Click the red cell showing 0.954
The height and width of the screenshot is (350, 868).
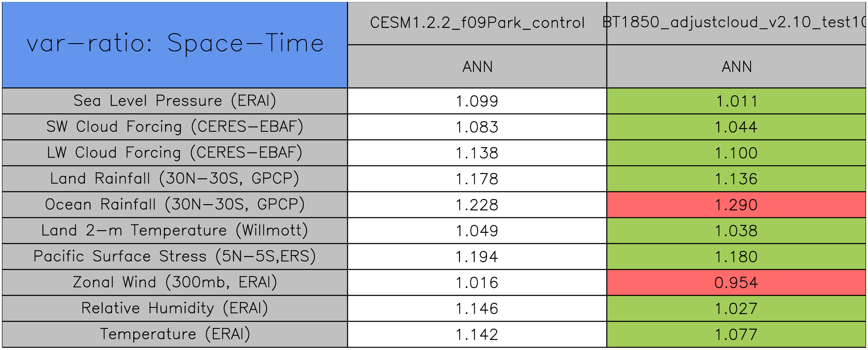click(736, 282)
